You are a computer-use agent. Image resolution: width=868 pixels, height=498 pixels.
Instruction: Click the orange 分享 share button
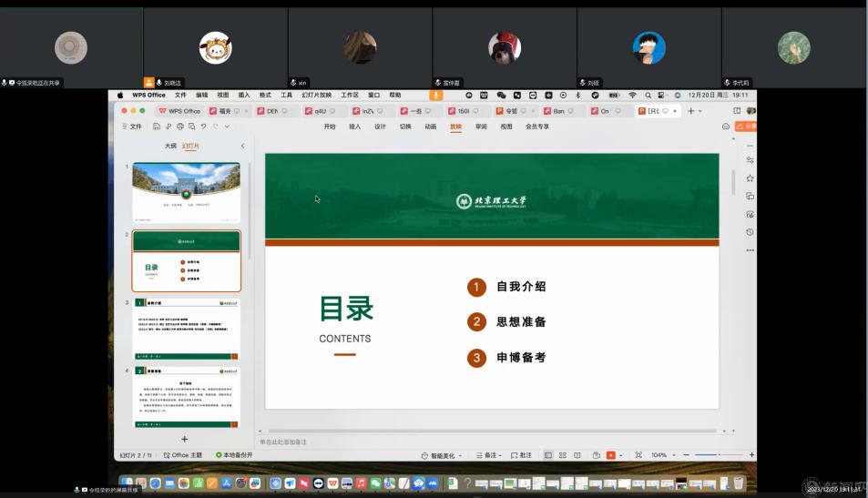pyautogui.click(x=749, y=127)
